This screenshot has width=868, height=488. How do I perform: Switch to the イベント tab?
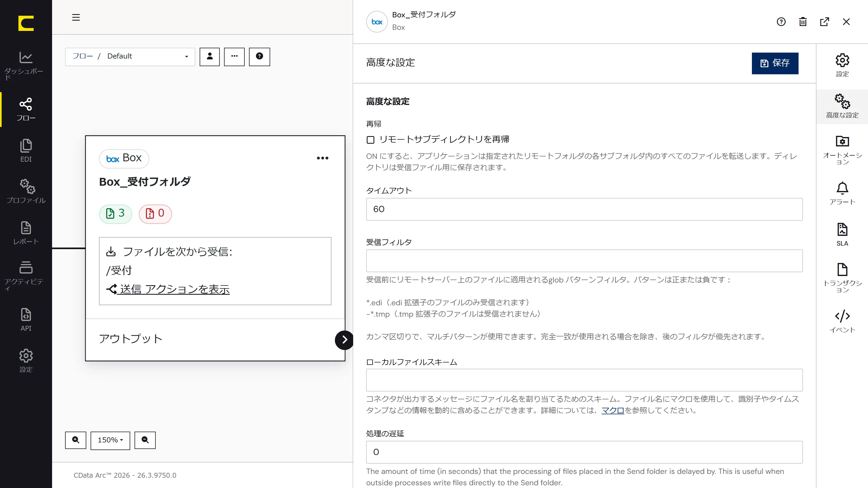(842, 321)
